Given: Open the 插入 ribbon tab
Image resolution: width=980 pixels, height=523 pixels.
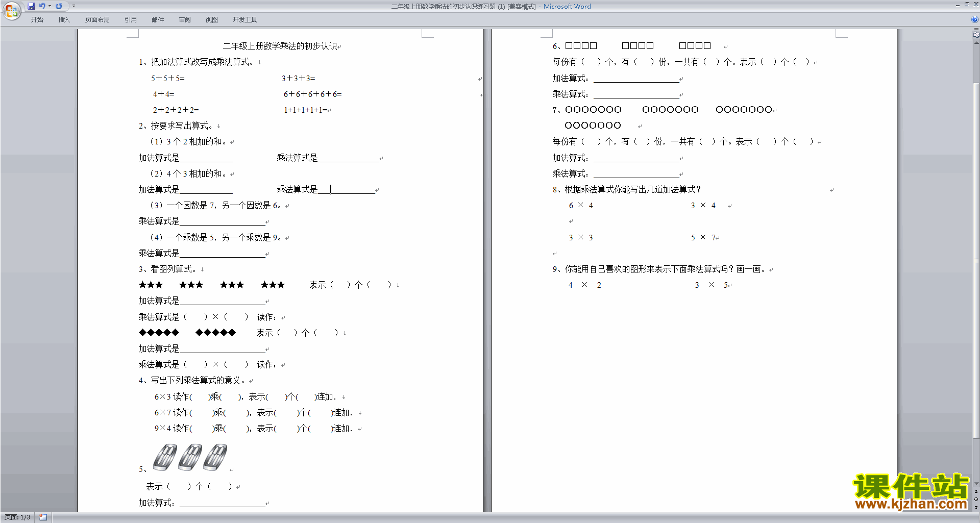Looking at the screenshot, I should (x=64, y=20).
